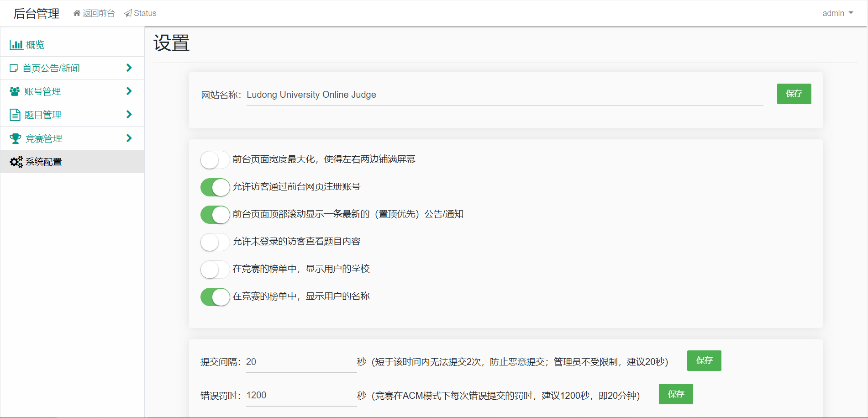Show user schools in contest rankings
This screenshot has width=868, height=418.
coord(215,269)
